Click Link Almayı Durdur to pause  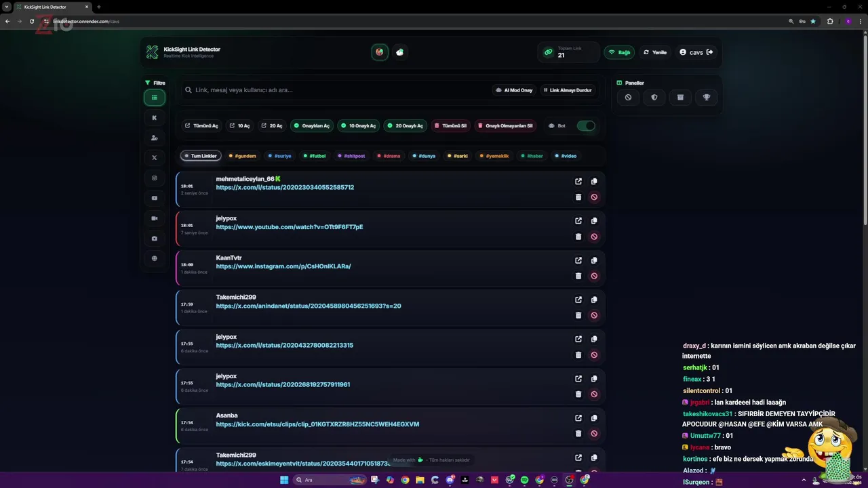coord(567,90)
